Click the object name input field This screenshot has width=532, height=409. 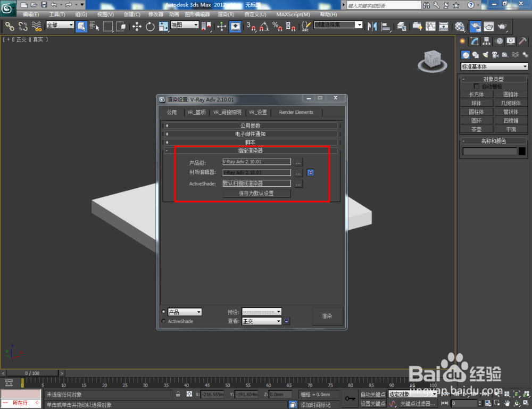tap(490, 151)
